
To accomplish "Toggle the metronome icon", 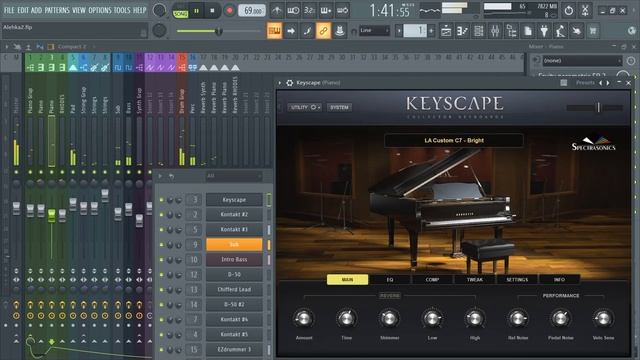I will [x=276, y=11].
